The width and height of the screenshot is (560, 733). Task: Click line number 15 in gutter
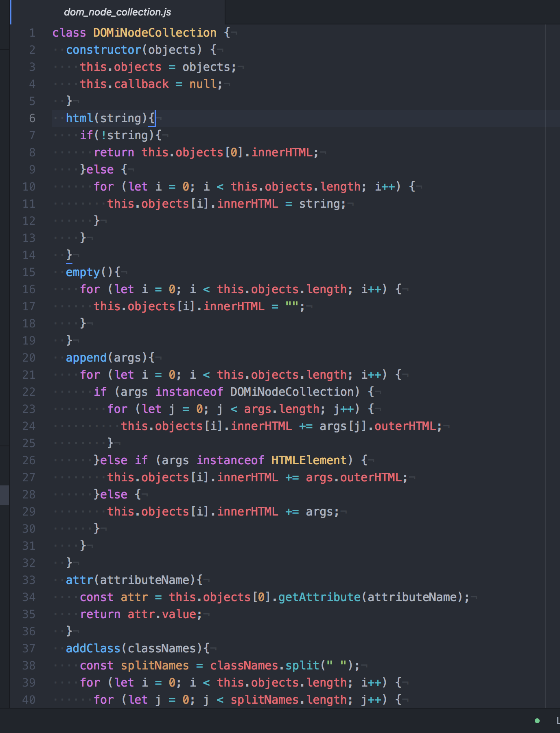pos(29,272)
